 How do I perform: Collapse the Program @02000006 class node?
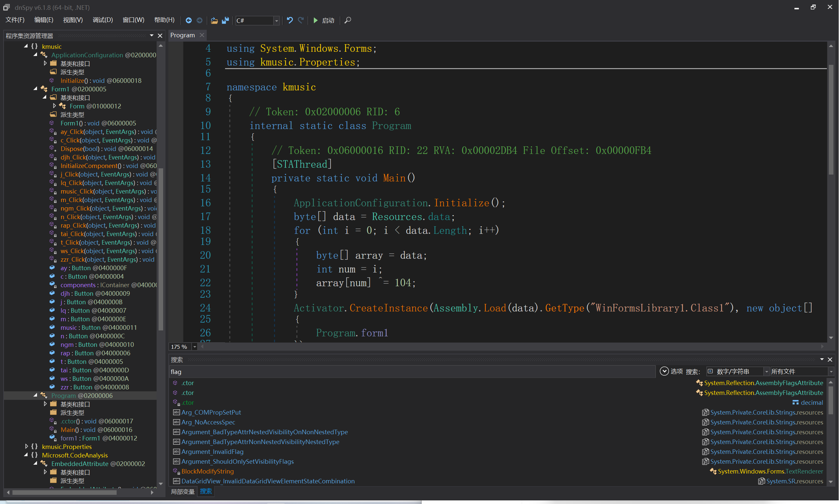point(35,395)
